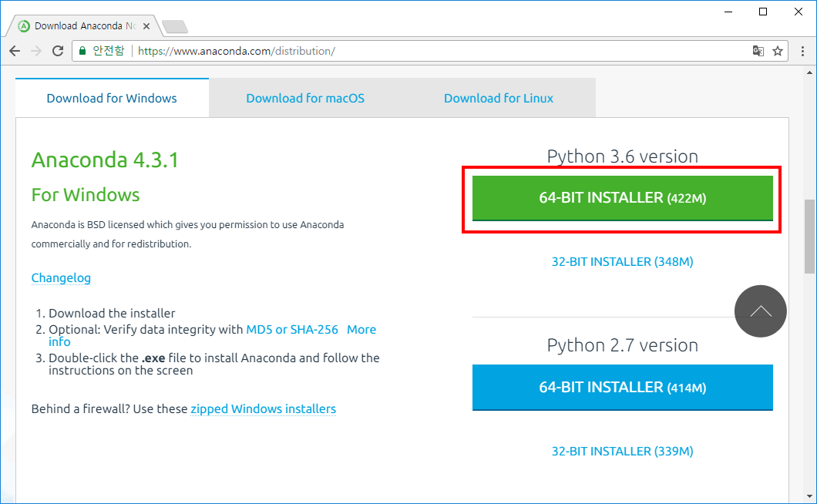Screen dimensions: 817x504
Task: Open the Changelog link
Action: tap(61, 277)
